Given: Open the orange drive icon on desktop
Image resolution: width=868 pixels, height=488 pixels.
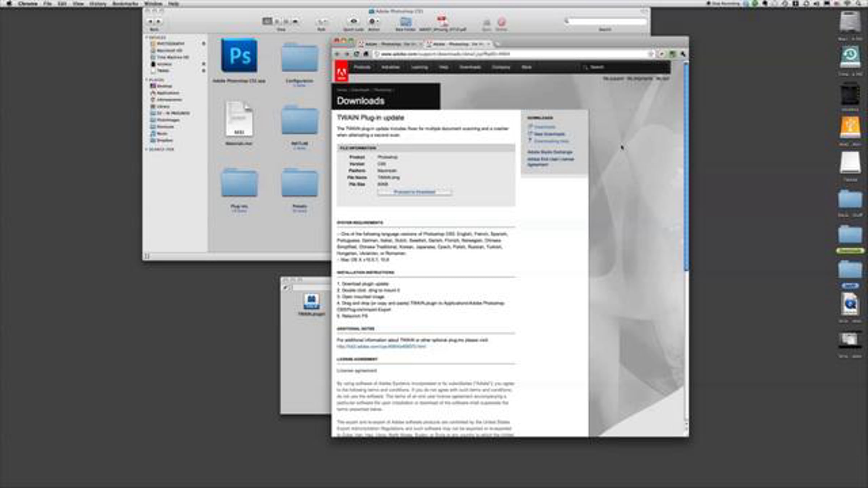Looking at the screenshot, I should [x=850, y=127].
